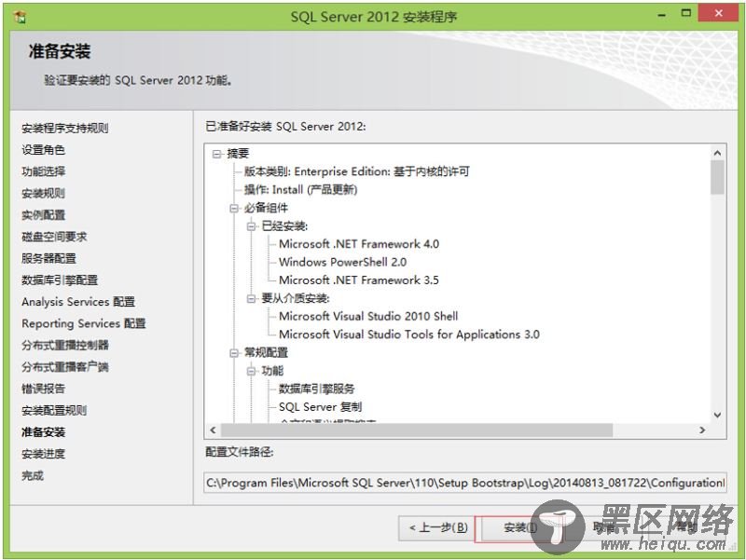
Task: Select Microsoft .NET Framework 3.5 entry
Action: [x=359, y=280]
